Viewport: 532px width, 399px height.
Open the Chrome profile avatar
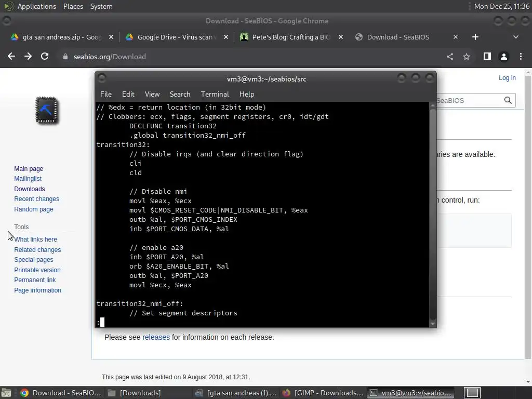(504, 57)
